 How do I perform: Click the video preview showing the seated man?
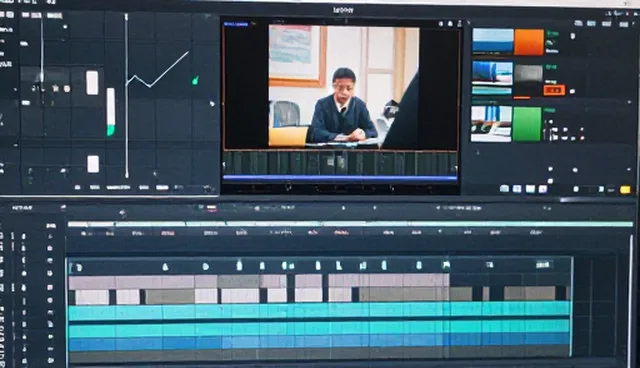[344, 86]
